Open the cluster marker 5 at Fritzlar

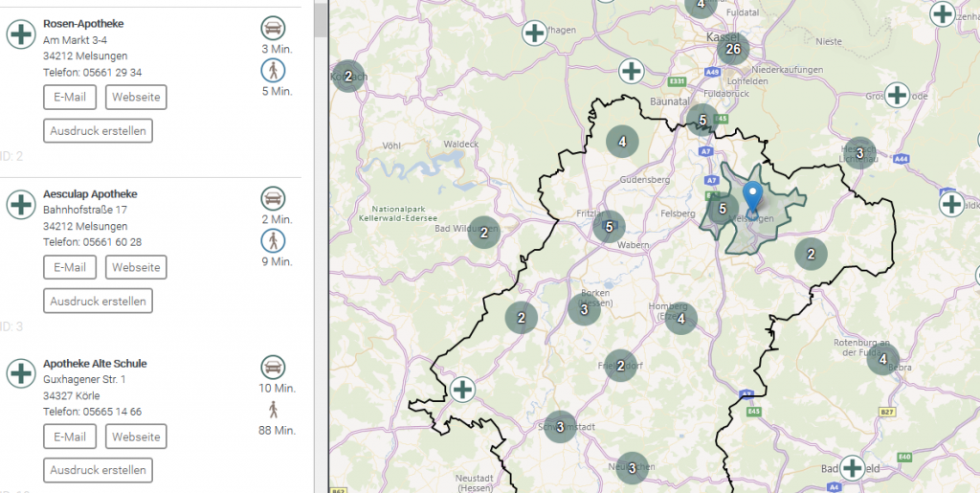(x=610, y=226)
